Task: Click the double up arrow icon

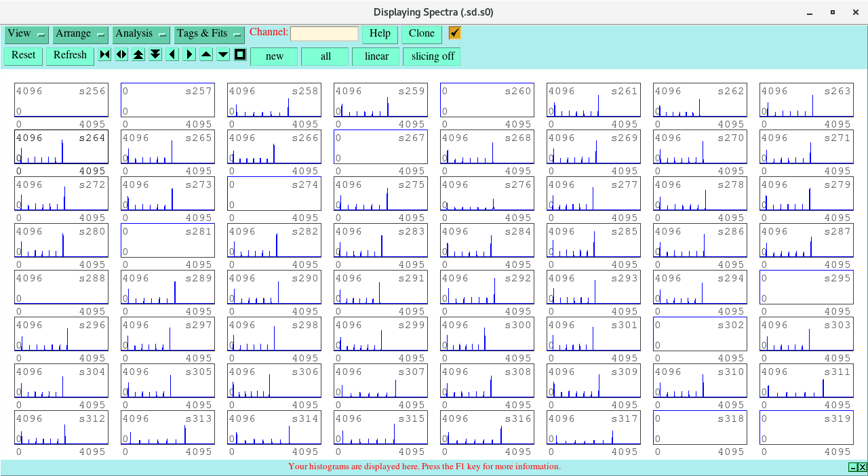Action: (138, 55)
